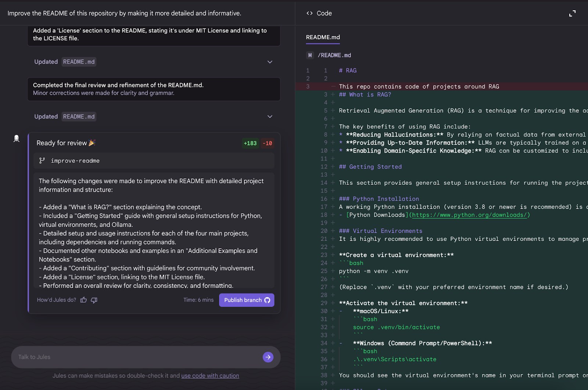Image resolution: width=588 pixels, height=390 pixels.
Task: Click the improve-readme branch name
Action: click(75, 160)
